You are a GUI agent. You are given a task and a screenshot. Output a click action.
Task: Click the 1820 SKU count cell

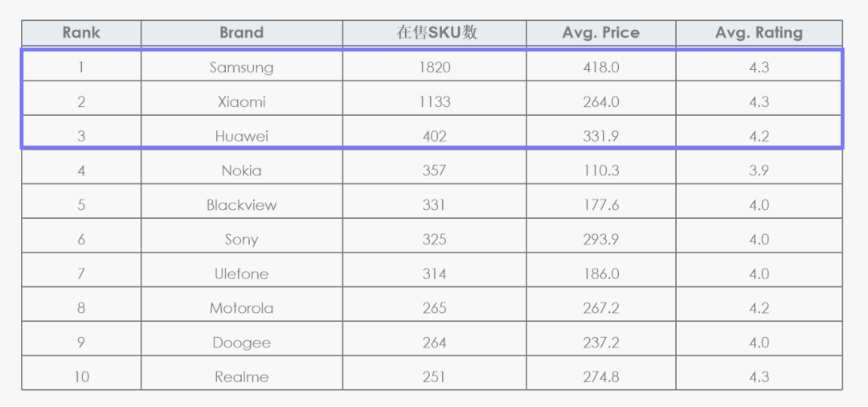pyautogui.click(x=435, y=67)
